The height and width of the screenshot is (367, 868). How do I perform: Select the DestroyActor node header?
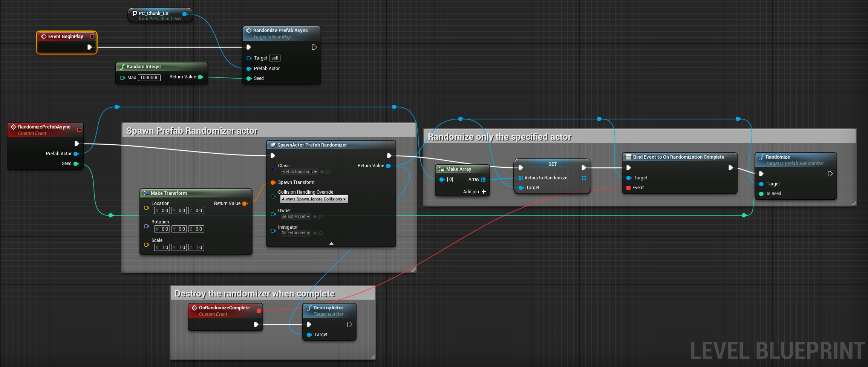point(329,310)
